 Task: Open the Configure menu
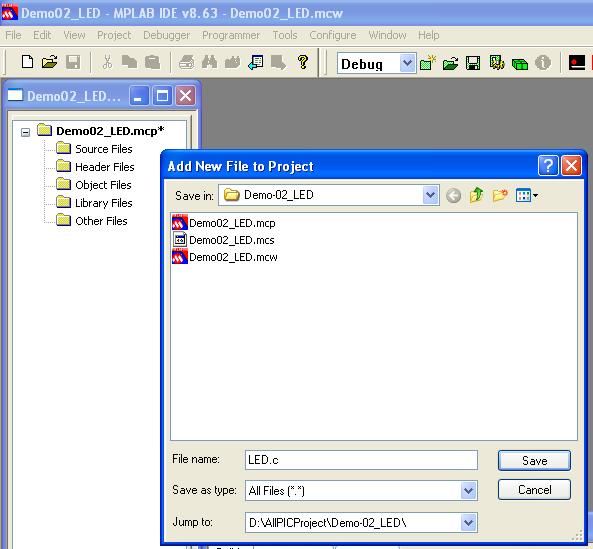pyautogui.click(x=333, y=35)
